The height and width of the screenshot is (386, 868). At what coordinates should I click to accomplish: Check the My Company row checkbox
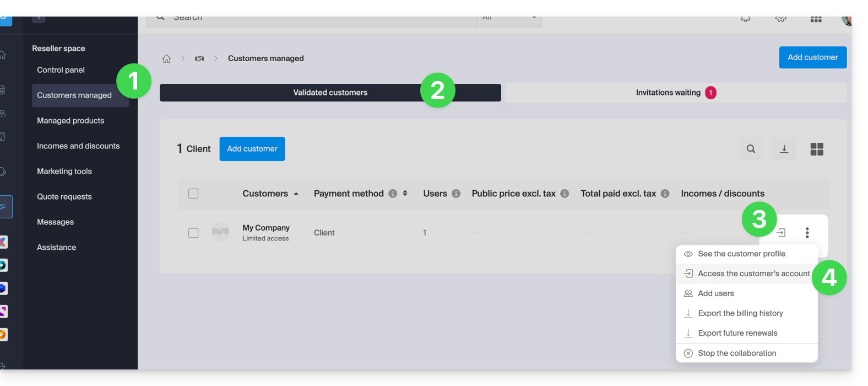point(193,233)
